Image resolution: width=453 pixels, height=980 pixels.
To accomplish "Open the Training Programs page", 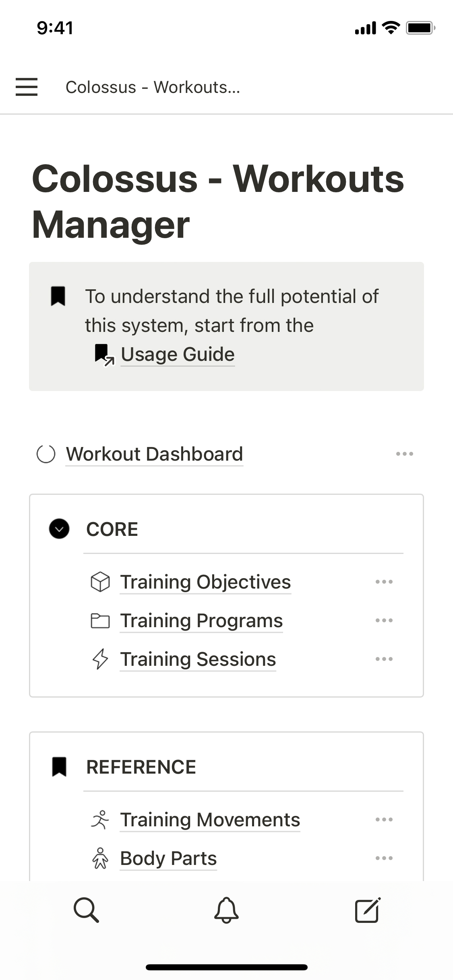I will pos(201,620).
